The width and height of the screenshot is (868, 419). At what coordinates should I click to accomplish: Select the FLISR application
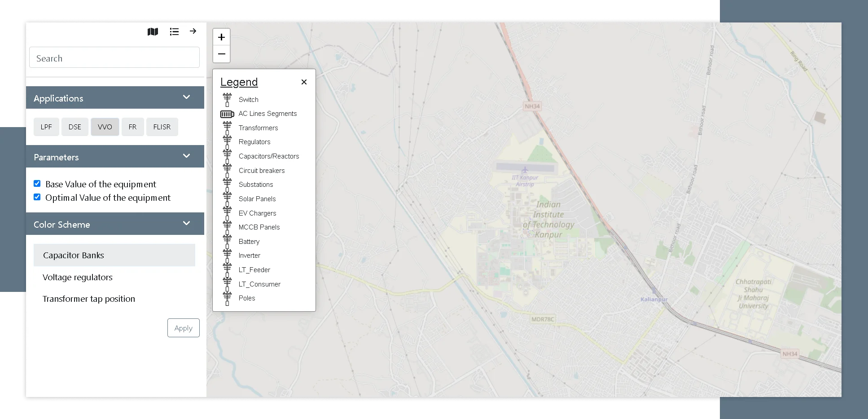162,127
